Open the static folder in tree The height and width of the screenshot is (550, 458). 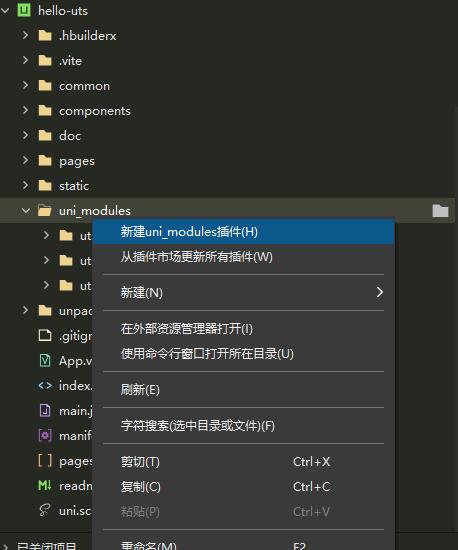coord(74,186)
